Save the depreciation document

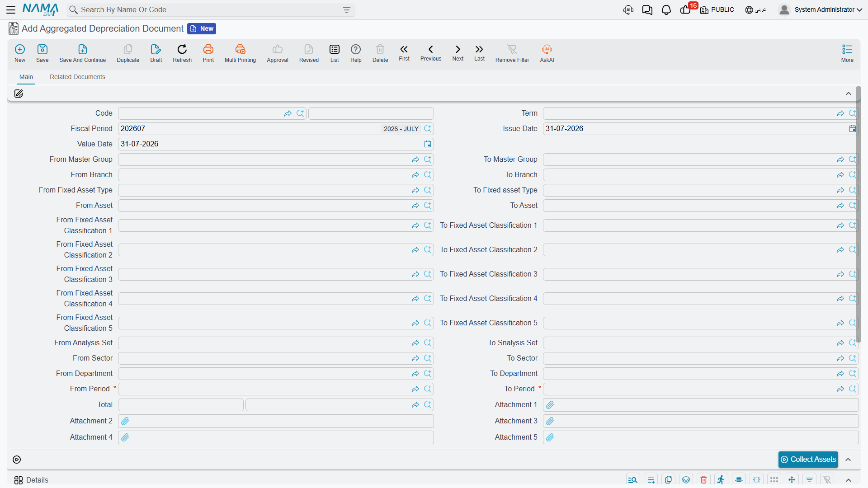(42, 53)
